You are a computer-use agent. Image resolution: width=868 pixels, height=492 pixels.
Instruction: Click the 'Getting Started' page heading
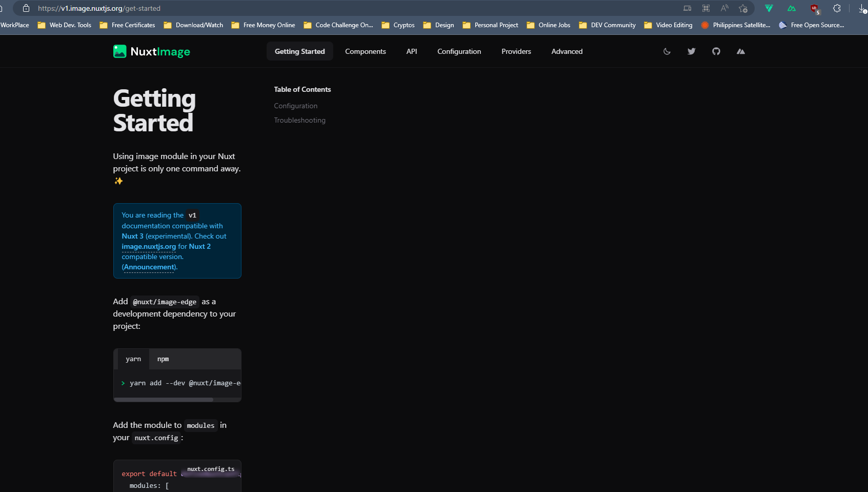click(x=154, y=110)
